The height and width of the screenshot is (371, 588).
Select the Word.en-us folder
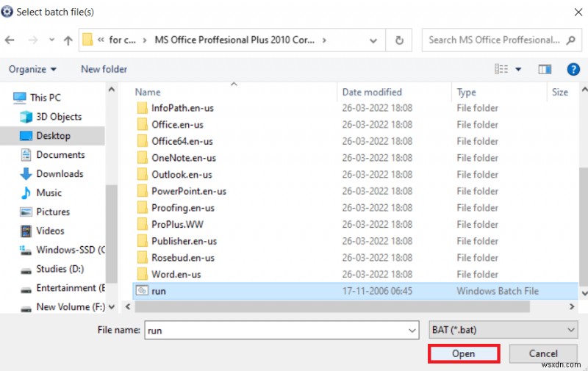176,274
